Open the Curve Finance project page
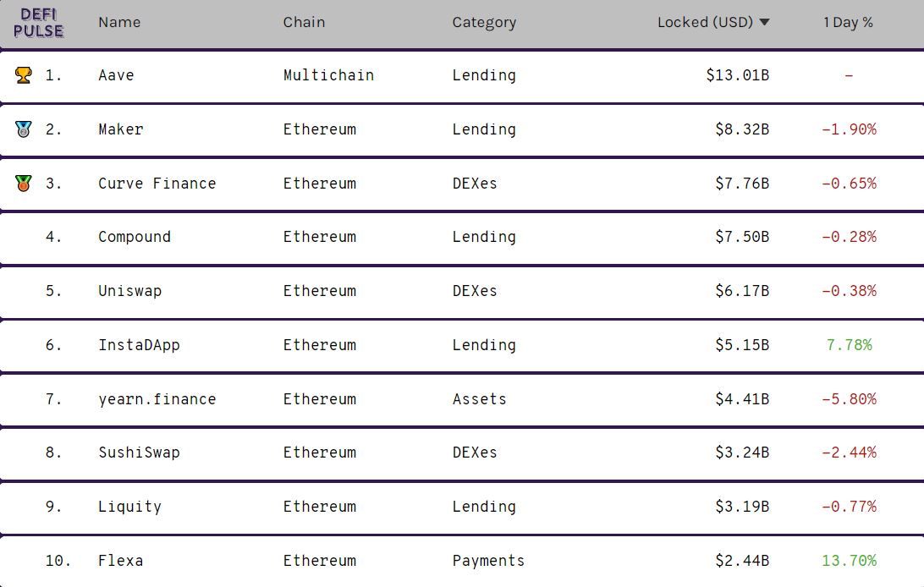This screenshot has width=924, height=587. tap(157, 184)
